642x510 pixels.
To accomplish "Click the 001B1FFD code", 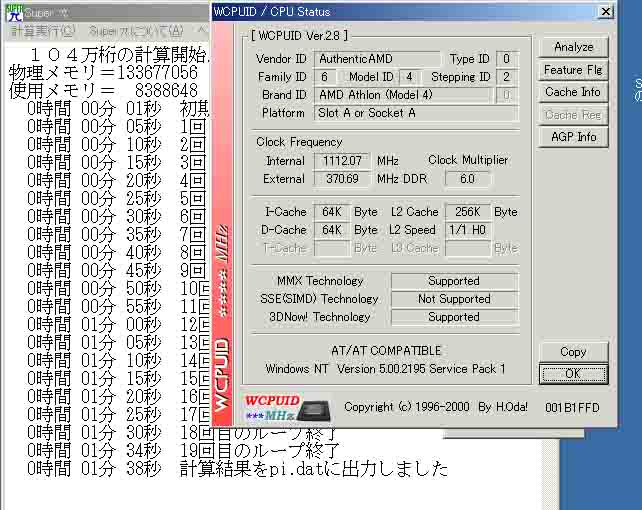I will [572, 408].
